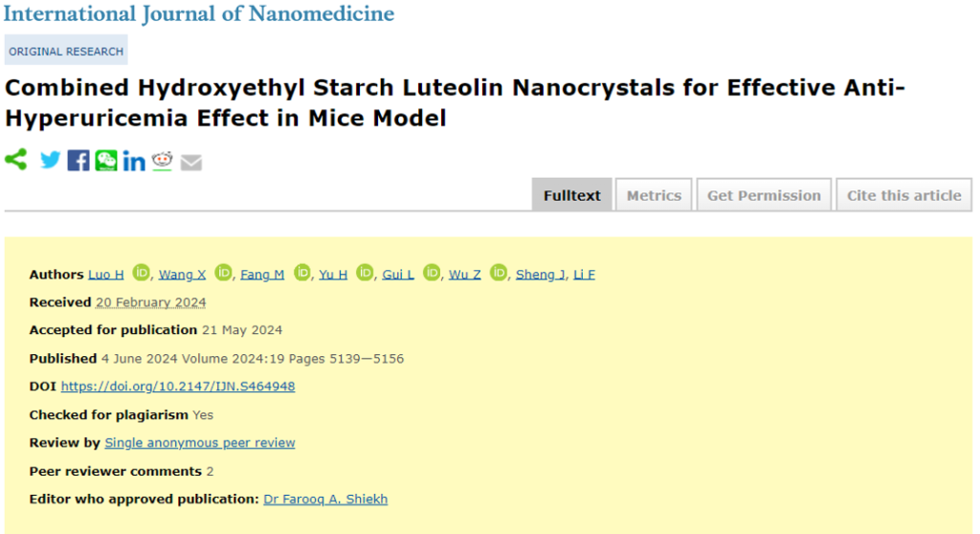Open ORCID icon next to Wu Z
980x534 pixels.
[x=499, y=274]
